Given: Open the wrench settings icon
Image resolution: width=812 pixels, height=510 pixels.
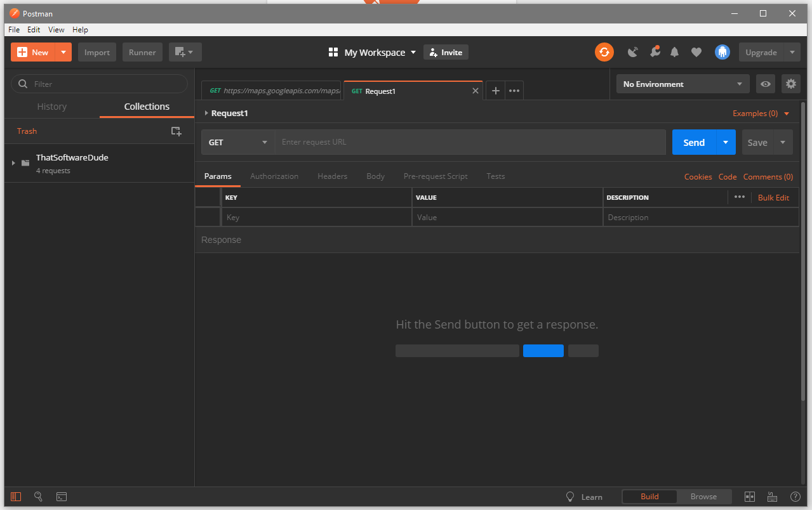Looking at the screenshot, I should point(655,52).
